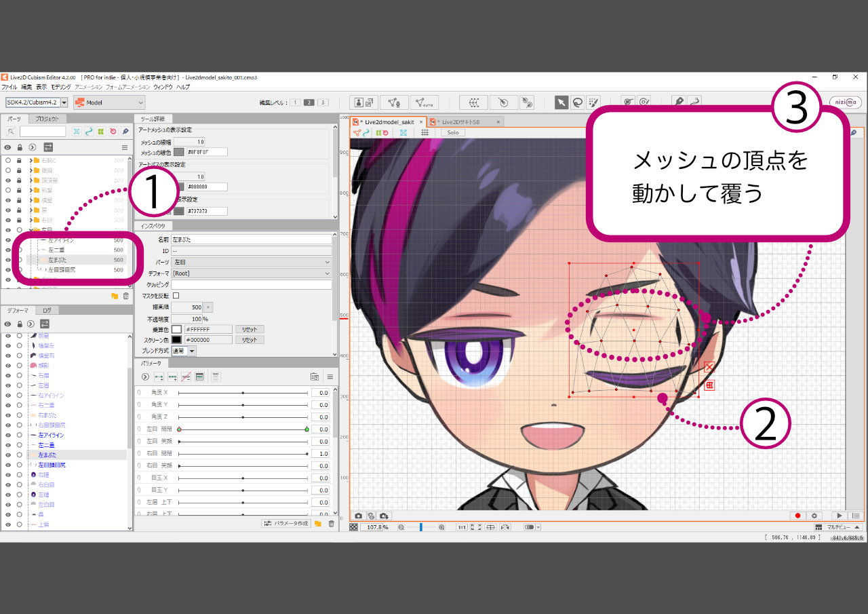This screenshot has width=868, height=614.
Task: Run automatic mesh generator (AUTO)
Action: click(424, 102)
